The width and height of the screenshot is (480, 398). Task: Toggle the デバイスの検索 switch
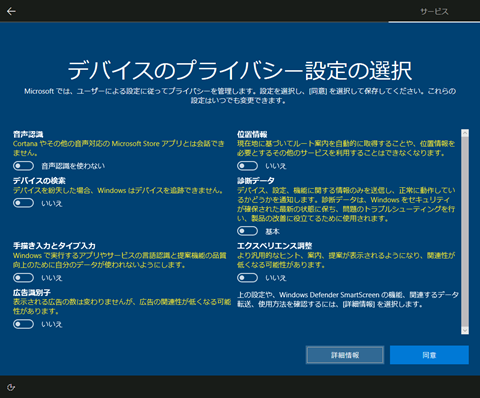23,203
